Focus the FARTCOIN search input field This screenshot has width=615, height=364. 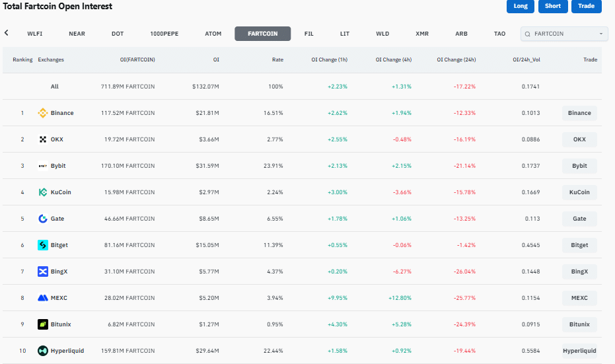tap(563, 34)
